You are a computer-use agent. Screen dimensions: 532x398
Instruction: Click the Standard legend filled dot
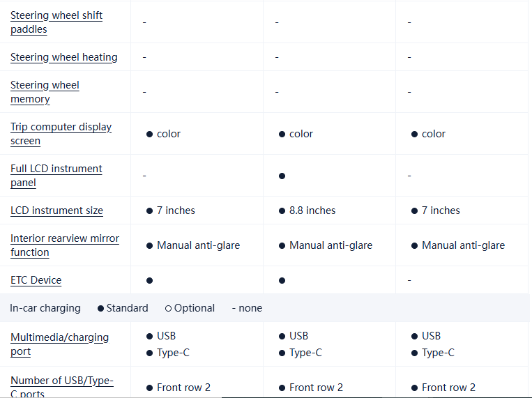click(x=101, y=308)
